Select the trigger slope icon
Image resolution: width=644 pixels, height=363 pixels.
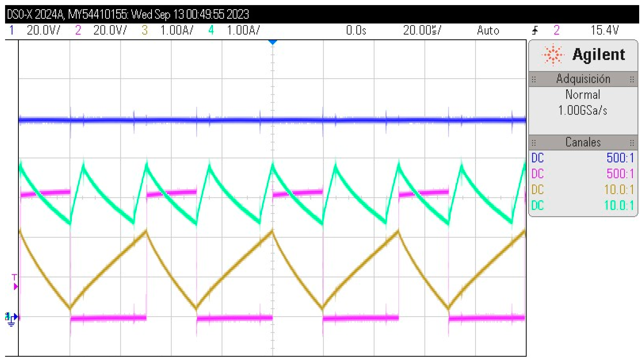pos(535,31)
